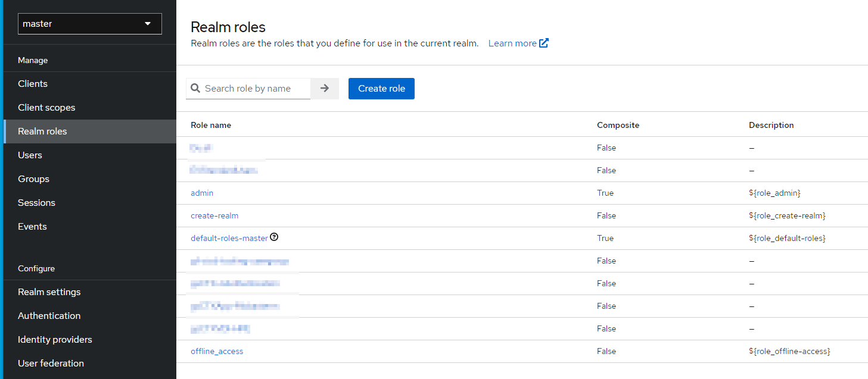Click the search submit arrow icon
Screen dimensions: 868x379
click(x=324, y=88)
